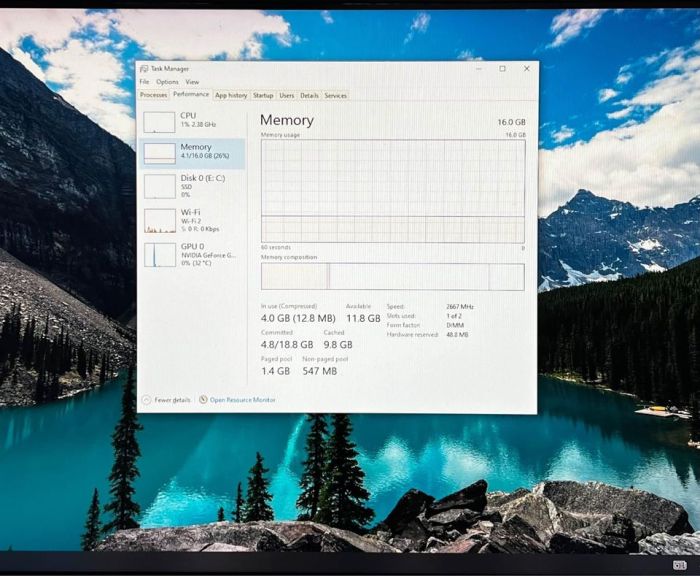Switch to the Services tab
This screenshot has height=576, width=700.
pos(336,95)
